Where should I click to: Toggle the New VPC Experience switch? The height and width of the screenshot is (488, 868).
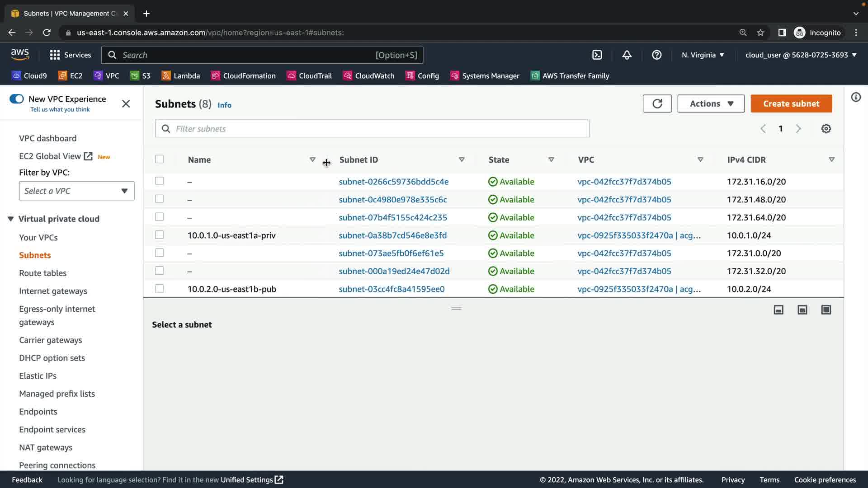tap(17, 99)
